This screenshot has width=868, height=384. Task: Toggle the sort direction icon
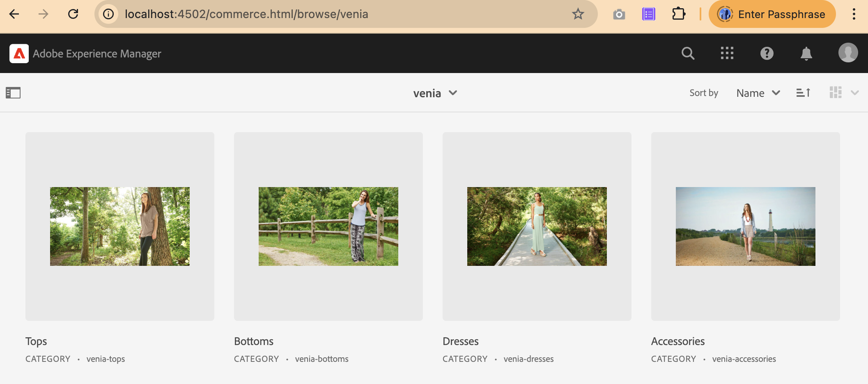803,93
